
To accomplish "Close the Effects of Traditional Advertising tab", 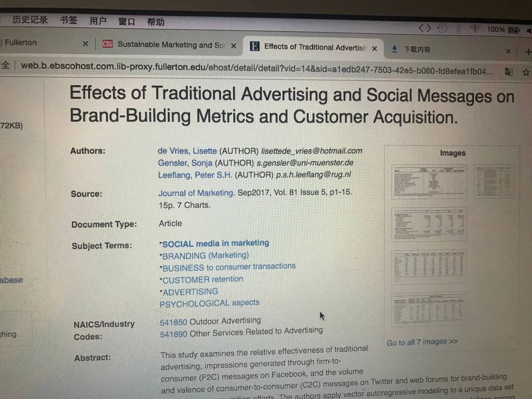I will (375, 48).
